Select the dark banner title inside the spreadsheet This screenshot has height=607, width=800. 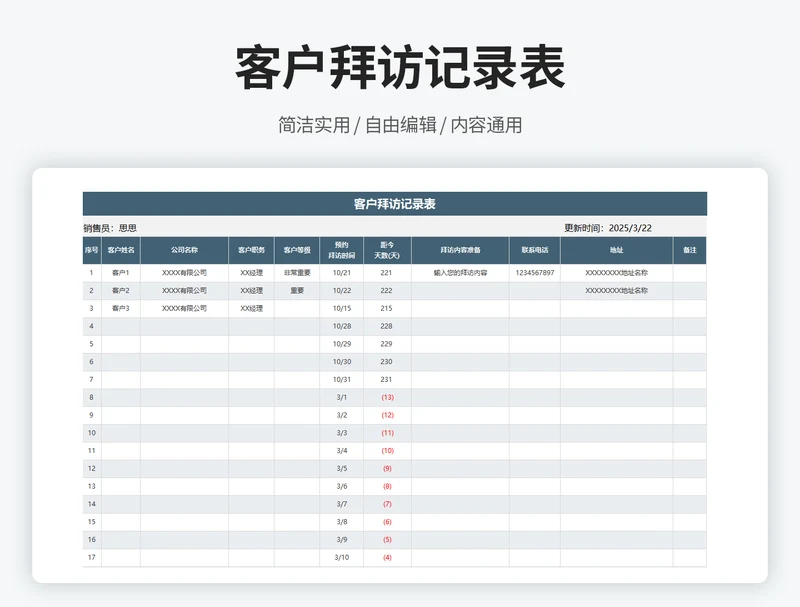click(394, 204)
